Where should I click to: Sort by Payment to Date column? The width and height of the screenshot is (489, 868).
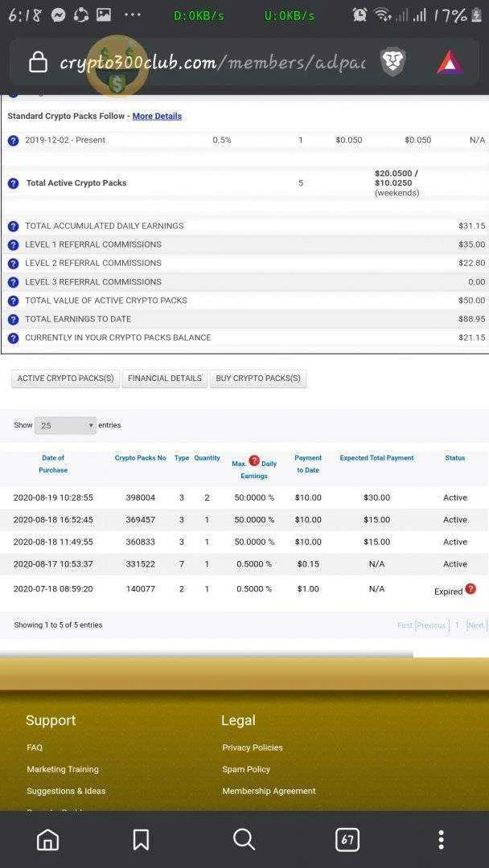click(308, 464)
